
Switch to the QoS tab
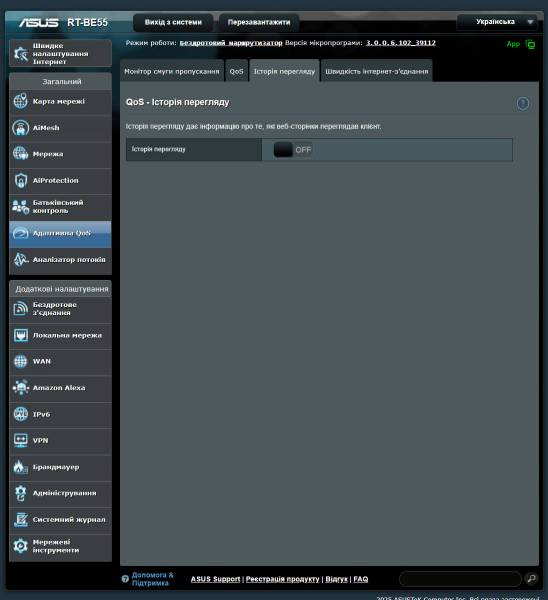pos(236,71)
